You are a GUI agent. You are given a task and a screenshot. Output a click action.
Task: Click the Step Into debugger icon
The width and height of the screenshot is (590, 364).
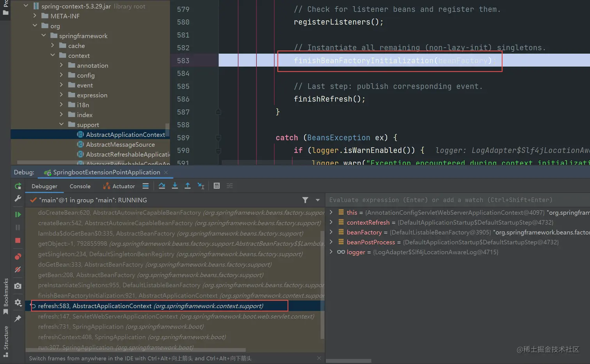(175, 186)
